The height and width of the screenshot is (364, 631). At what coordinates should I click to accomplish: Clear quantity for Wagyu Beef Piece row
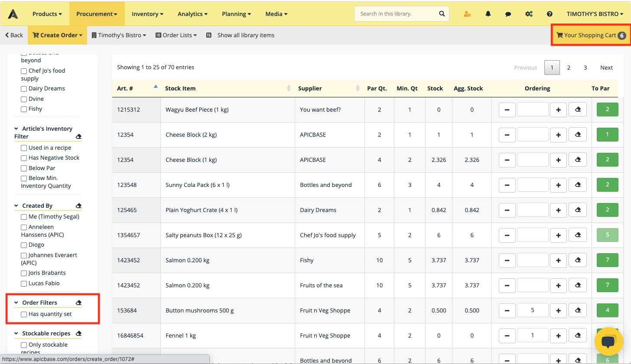(577, 110)
